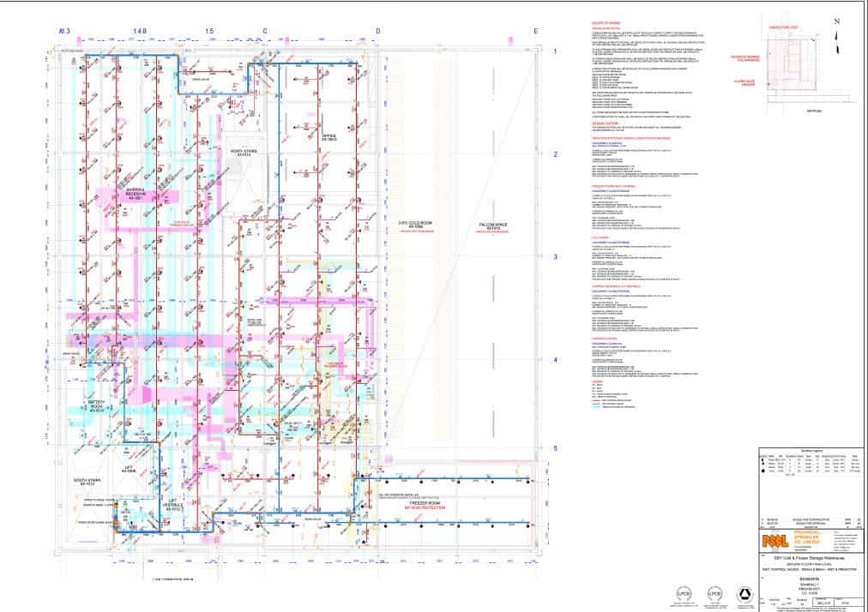Click the Lift Vestibule label
This screenshot has width=868, height=612.
[x=173, y=505]
